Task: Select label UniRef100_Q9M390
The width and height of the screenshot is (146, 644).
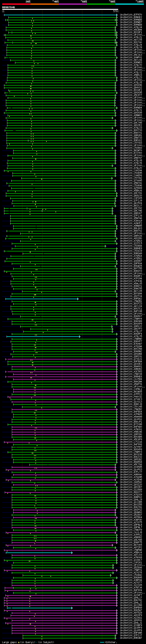Action: [131, 435]
